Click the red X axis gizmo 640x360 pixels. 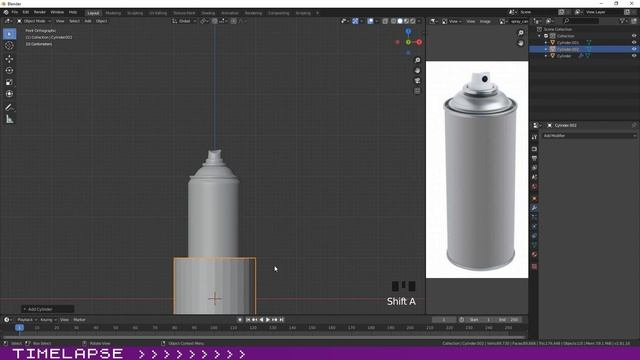click(419, 42)
